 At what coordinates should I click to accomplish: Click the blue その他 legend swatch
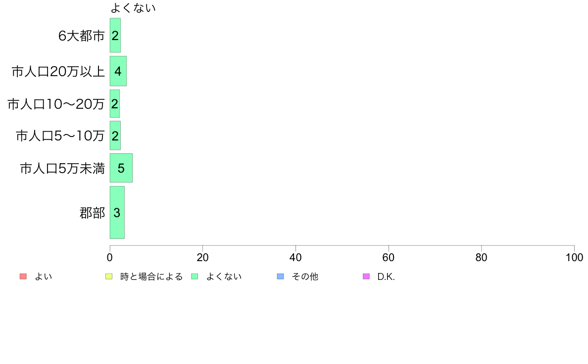coord(280,276)
